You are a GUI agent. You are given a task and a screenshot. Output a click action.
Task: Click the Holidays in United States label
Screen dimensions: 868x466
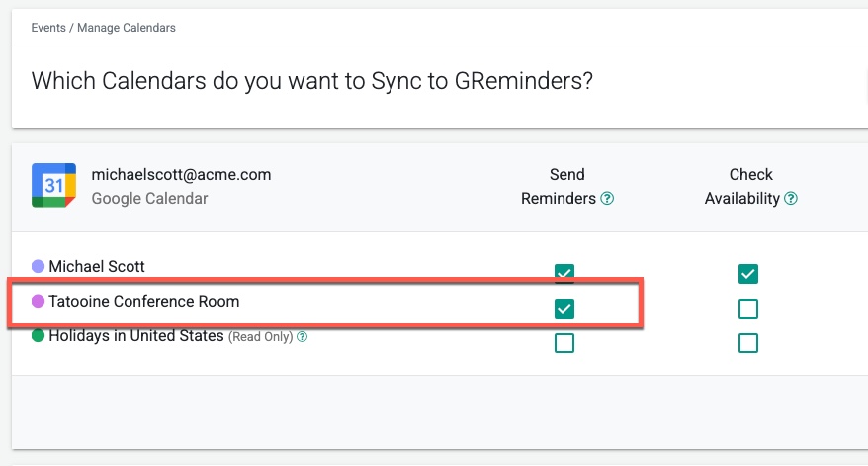(136, 335)
